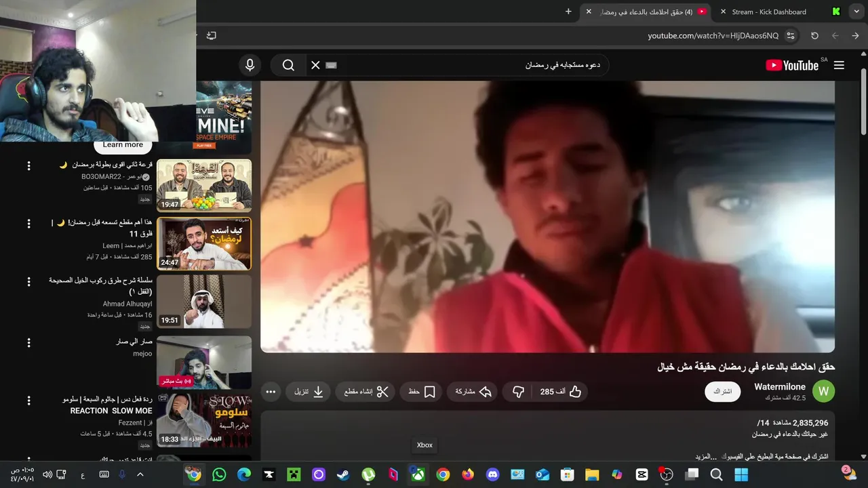This screenshot has height=488, width=868.
Task: Open the tab search chevron in Chrome
Action: [856, 12]
